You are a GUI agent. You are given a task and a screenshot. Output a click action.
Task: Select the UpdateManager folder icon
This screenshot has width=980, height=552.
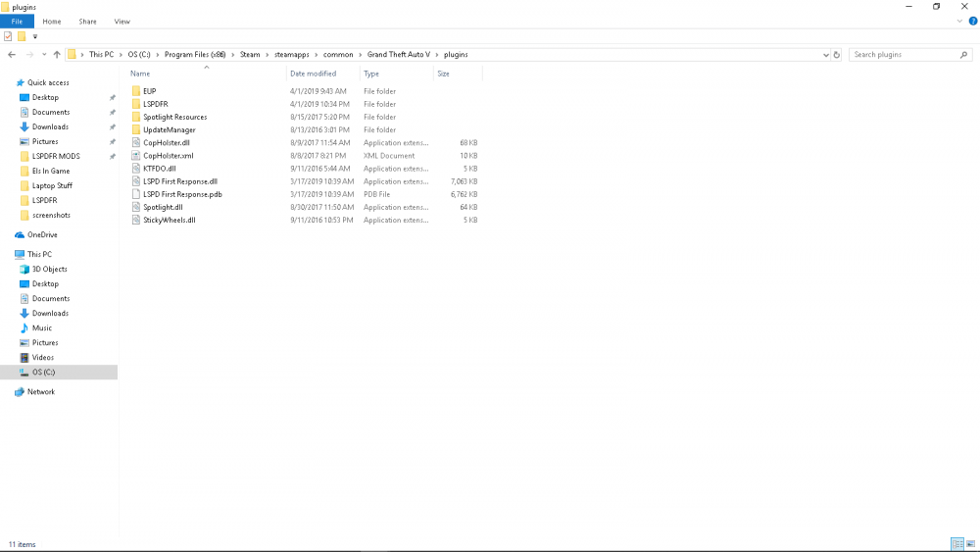(136, 130)
